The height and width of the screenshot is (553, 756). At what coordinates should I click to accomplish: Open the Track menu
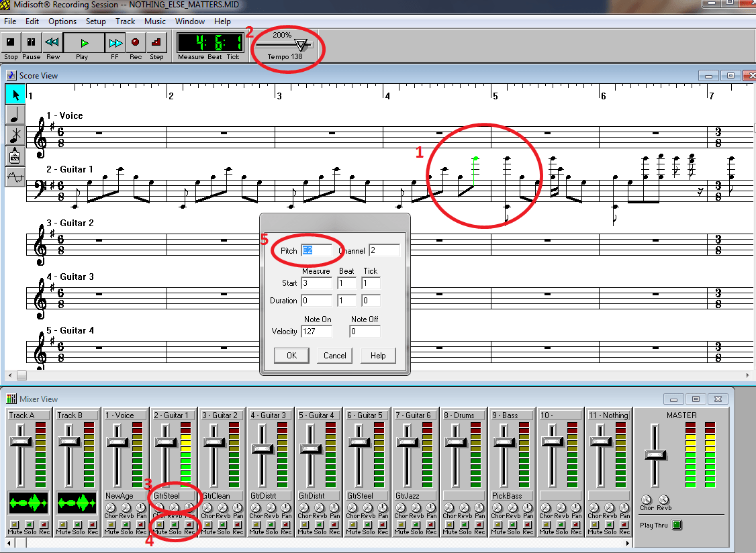[x=125, y=21]
